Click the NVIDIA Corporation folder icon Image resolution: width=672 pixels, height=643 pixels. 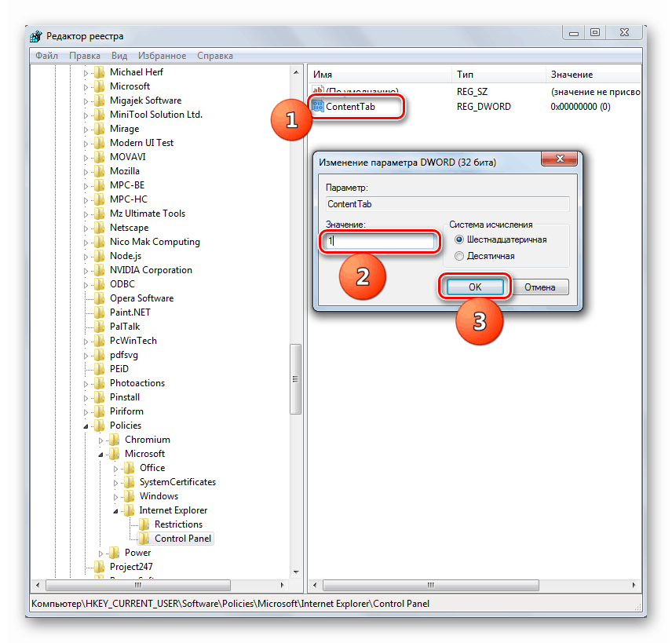pos(100,270)
